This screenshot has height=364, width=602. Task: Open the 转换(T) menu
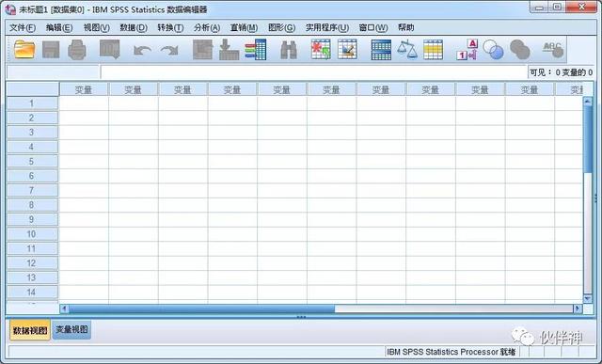170,27
